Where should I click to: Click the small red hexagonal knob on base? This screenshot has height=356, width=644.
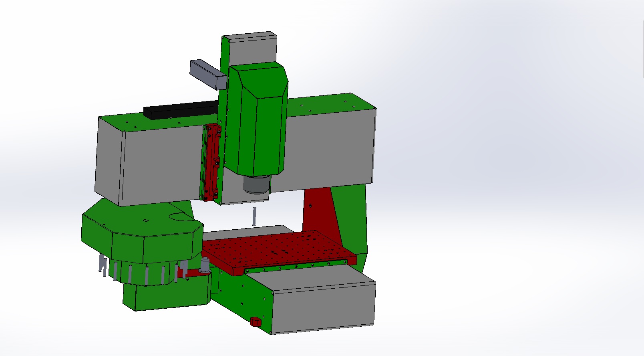click(255, 322)
